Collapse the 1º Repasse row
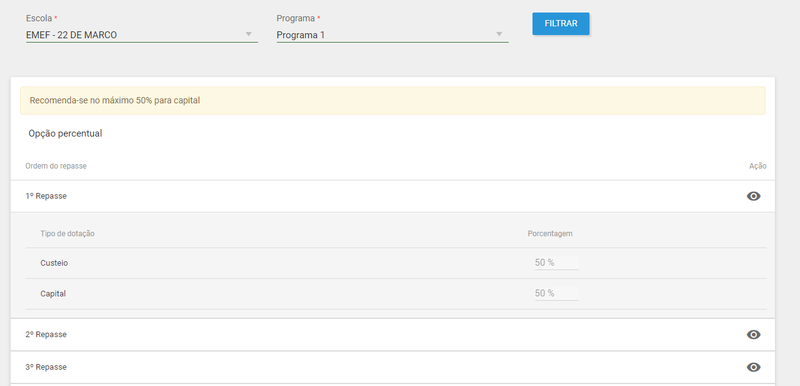Viewport: 800px width, 386px height. 392,196
